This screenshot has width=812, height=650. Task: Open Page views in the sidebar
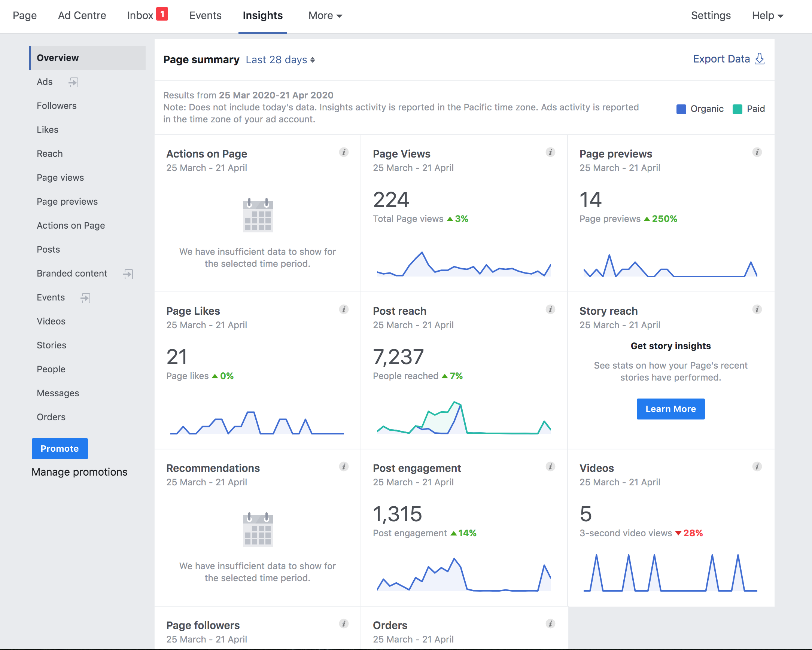[60, 178]
